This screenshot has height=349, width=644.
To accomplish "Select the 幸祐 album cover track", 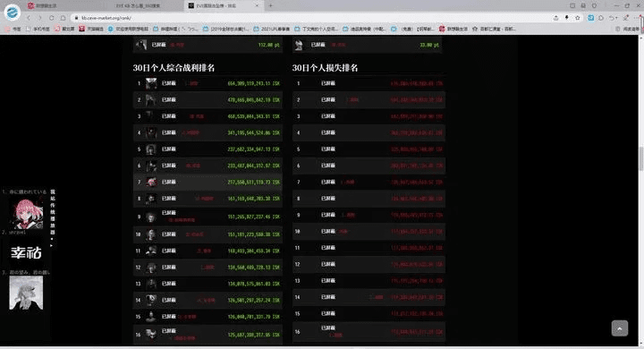I will click(26, 252).
